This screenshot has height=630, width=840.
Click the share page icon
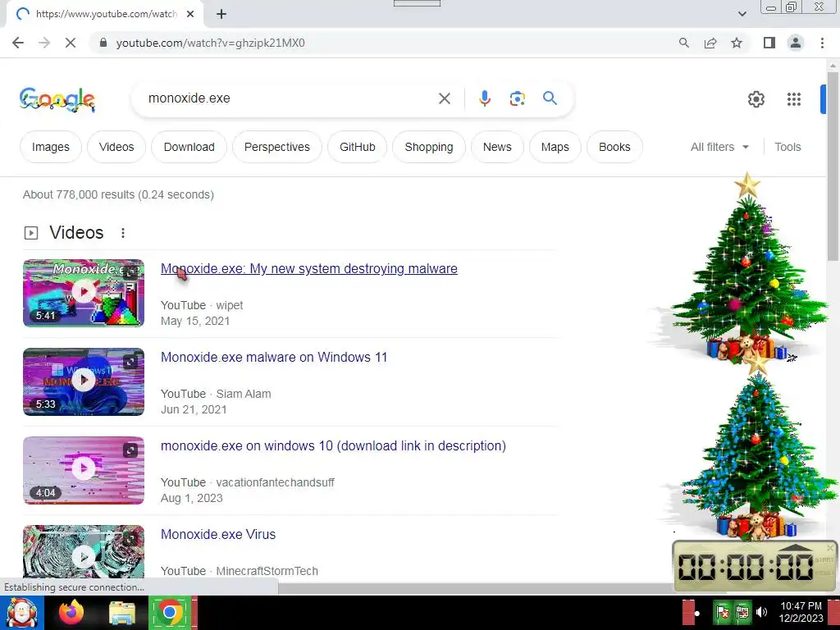[710, 43]
